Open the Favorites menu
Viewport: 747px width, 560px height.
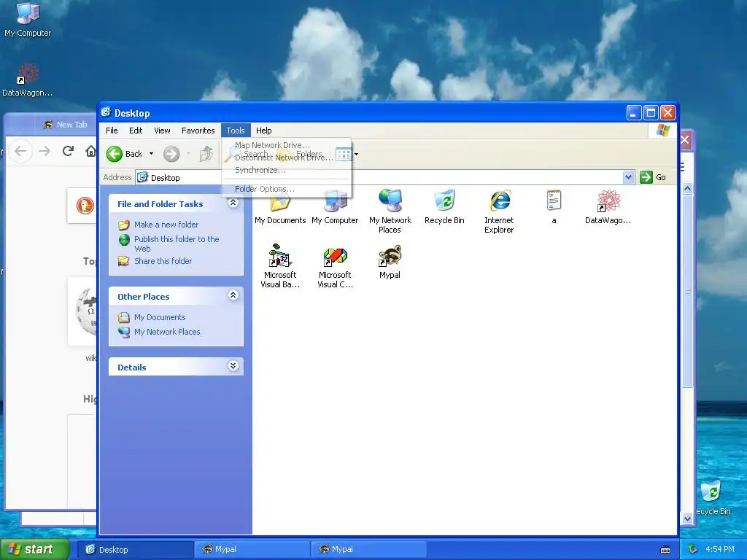click(x=198, y=131)
